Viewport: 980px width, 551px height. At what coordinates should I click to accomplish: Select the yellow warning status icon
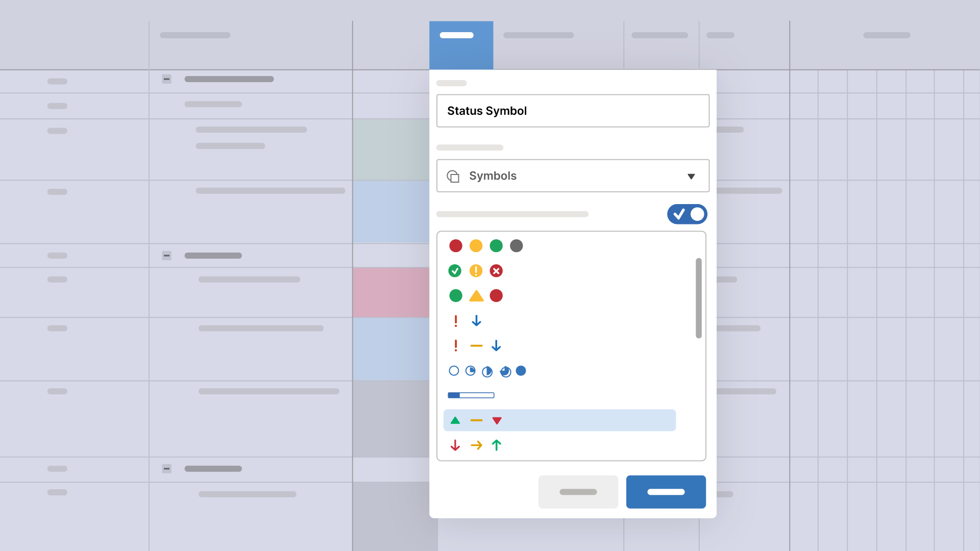pyautogui.click(x=475, y=270)
